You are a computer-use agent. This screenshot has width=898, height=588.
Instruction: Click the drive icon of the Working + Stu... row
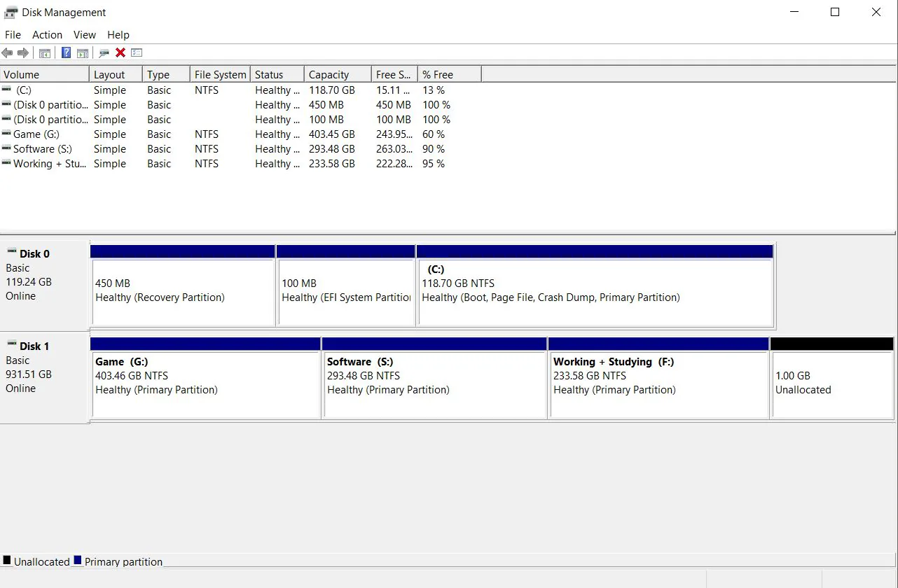6,163
